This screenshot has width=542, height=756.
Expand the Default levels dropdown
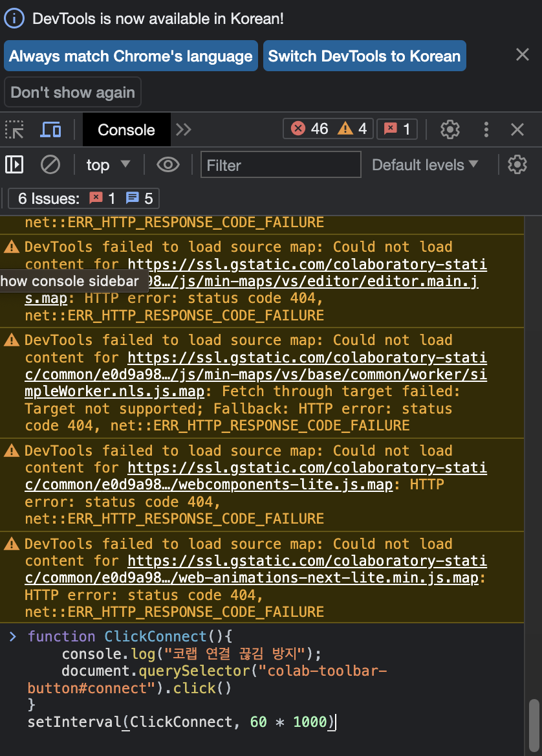tap(426, 165)
